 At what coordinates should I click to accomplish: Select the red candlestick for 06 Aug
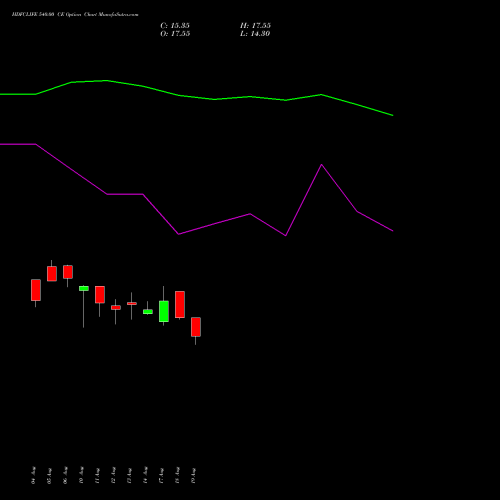pos(68,272)
